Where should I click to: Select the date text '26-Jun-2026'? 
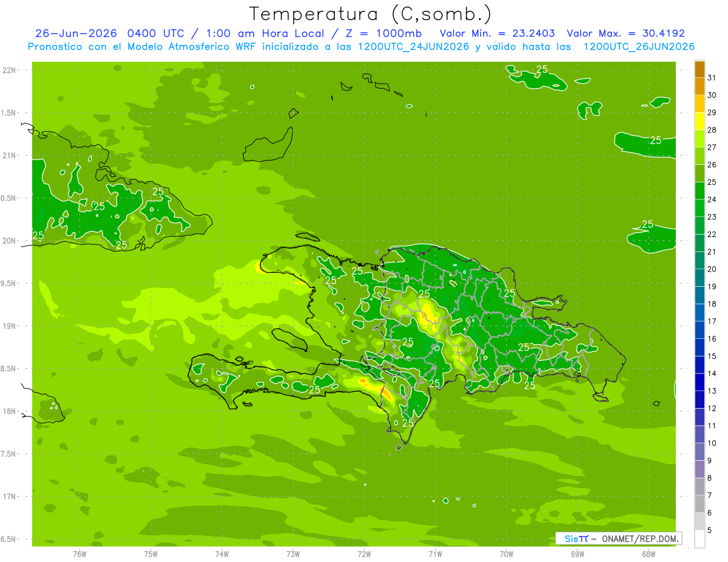[x=76, y=33]
